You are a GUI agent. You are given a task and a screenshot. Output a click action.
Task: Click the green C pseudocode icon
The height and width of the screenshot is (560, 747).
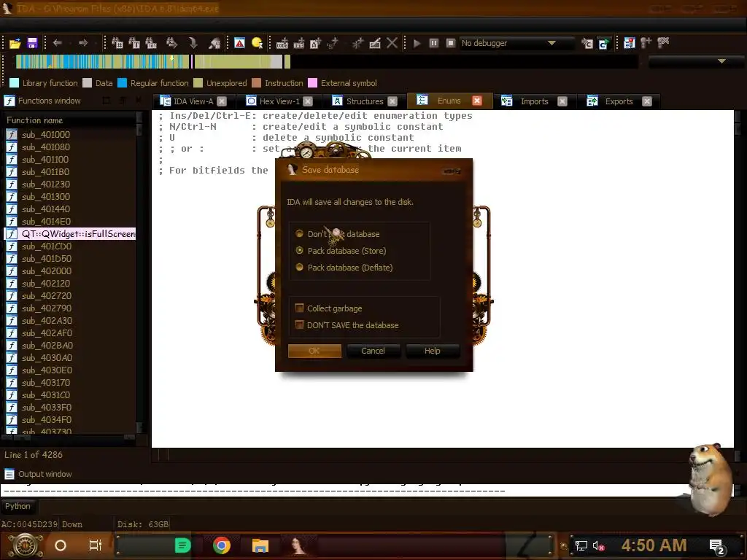coord(603,44)
